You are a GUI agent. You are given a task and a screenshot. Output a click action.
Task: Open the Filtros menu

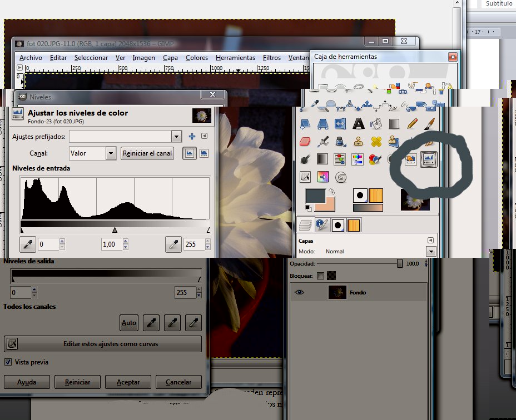click(272, 58)
